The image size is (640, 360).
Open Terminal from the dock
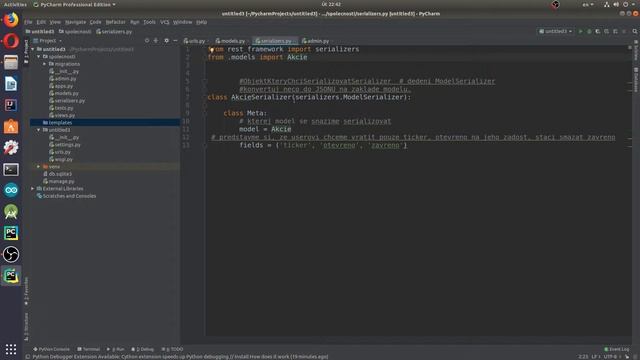click(11, 169)
